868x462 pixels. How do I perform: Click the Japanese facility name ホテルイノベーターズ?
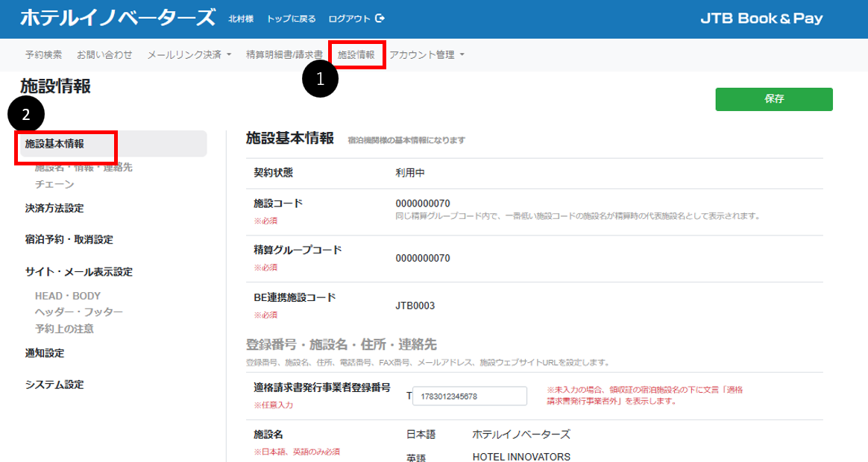[x=521, y=435]
